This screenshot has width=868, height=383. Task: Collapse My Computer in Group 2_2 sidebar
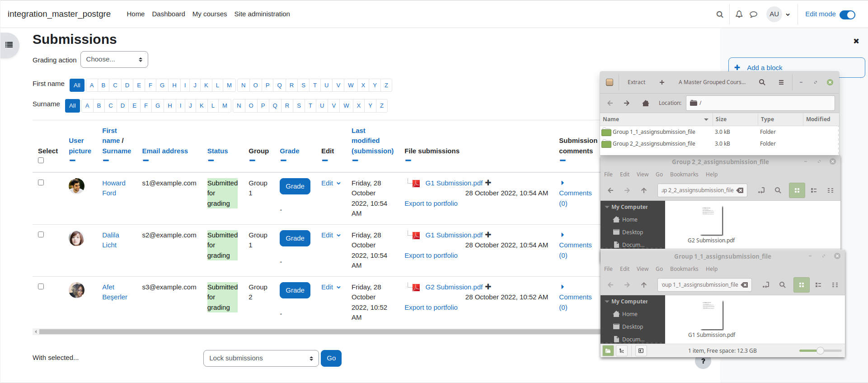click(x=607, y=207)
